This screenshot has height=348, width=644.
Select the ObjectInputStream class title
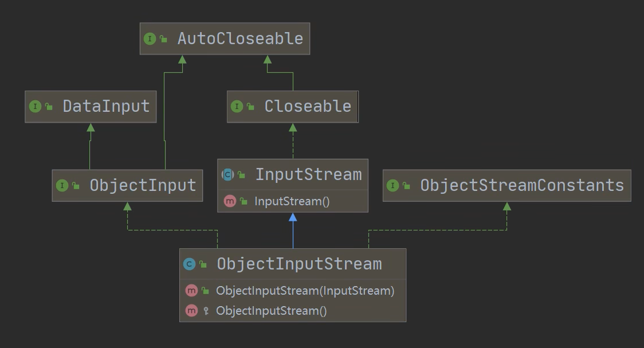click(x=299, y=264)
